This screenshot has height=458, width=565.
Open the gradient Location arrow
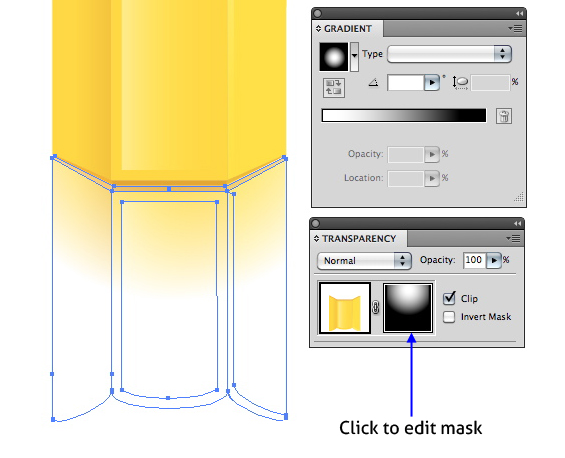click(432, 178)
